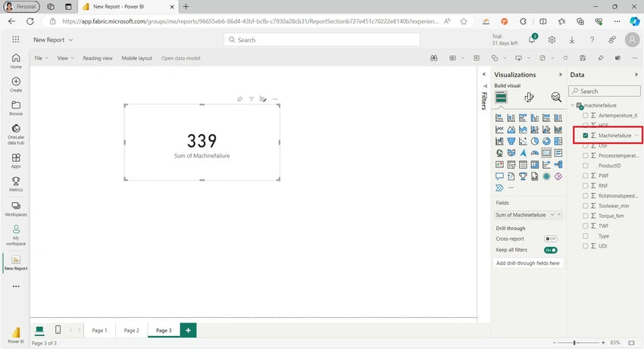Toggle the Cross-report switch on
This screenshot has width=644, height=349.
point(550,239)
